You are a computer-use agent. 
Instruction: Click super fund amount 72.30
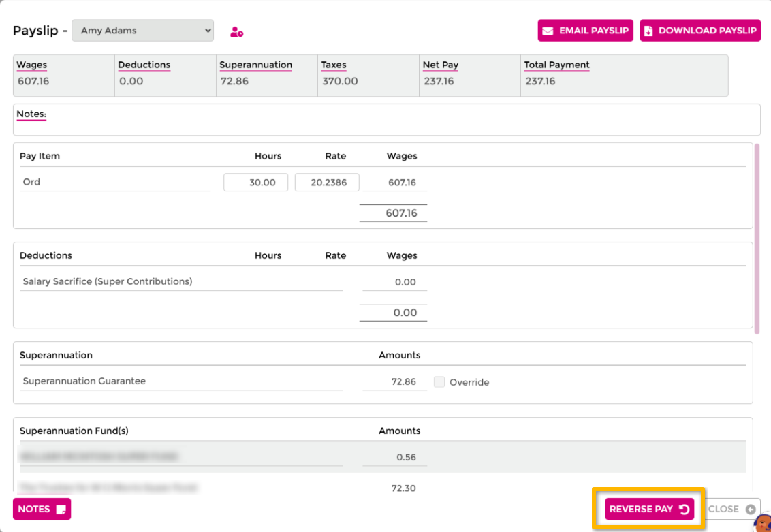[403, 488]
